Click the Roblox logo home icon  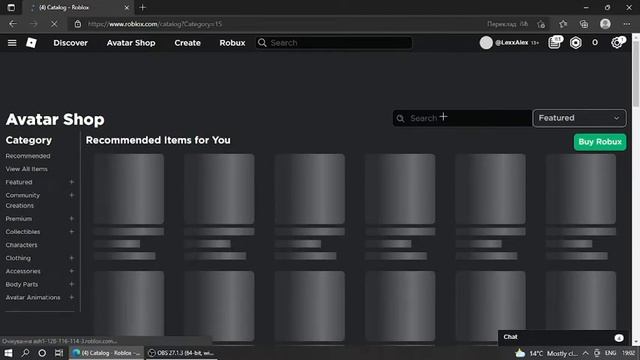coord(31,43)
